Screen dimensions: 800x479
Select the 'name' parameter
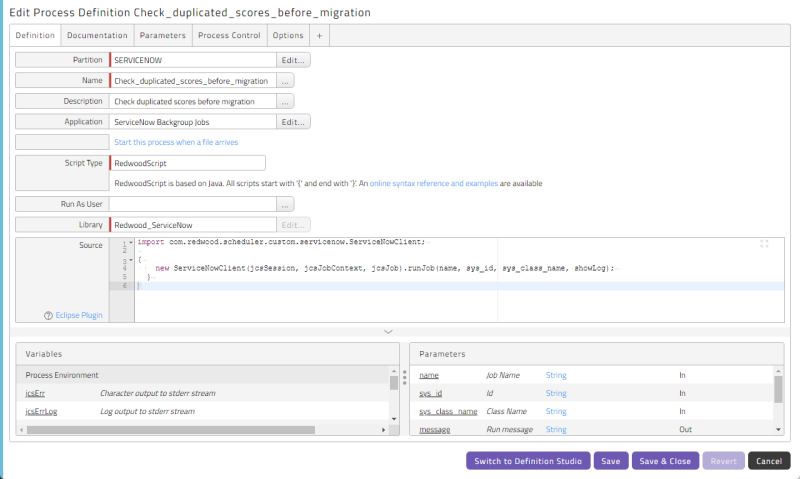[x=429, y=375]
